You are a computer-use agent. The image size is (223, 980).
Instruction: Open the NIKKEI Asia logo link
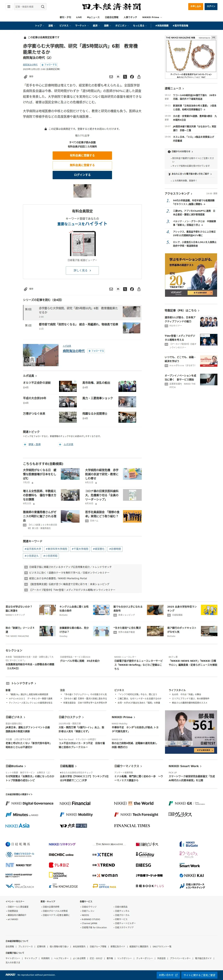click(x=18, y=825)
